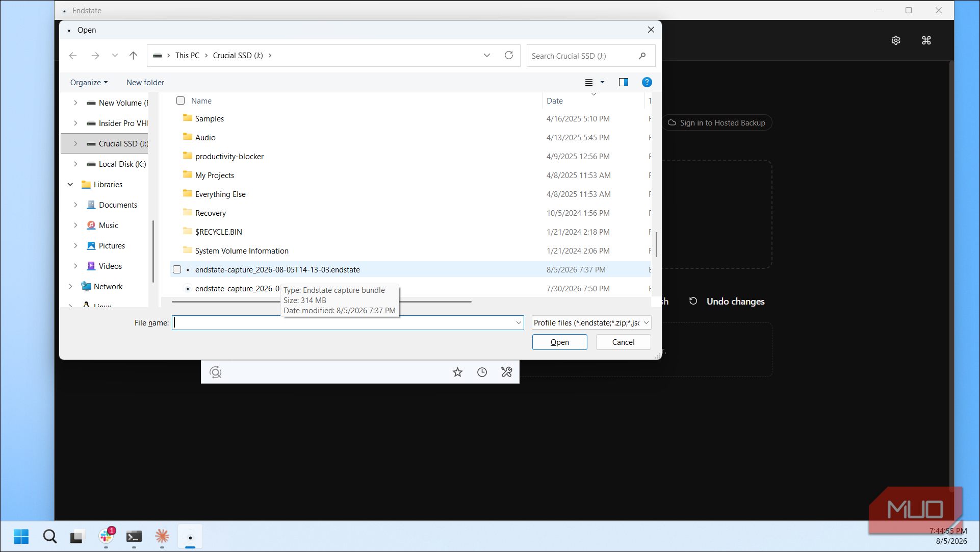980x552 pixels.
Task: Open the Windows Start menu
Action: coord(21,537)
